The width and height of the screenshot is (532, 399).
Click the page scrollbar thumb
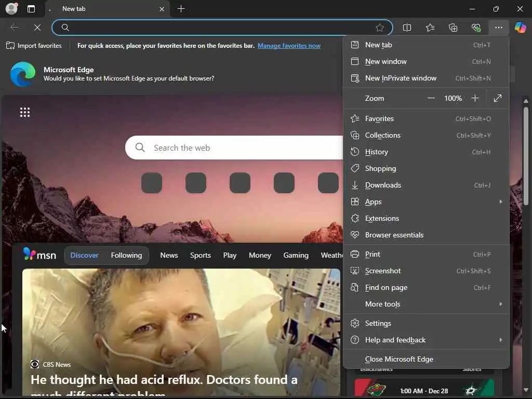tap(526, 156)
